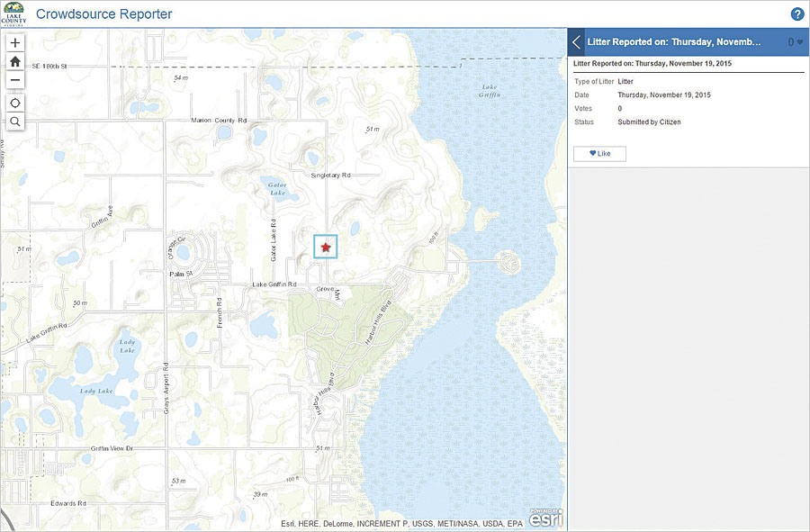The width and height of the screenshot is (810, 532).
Task: Click the Lake Griffin water label
Action: pyautogui.click(x=490, y=91)
